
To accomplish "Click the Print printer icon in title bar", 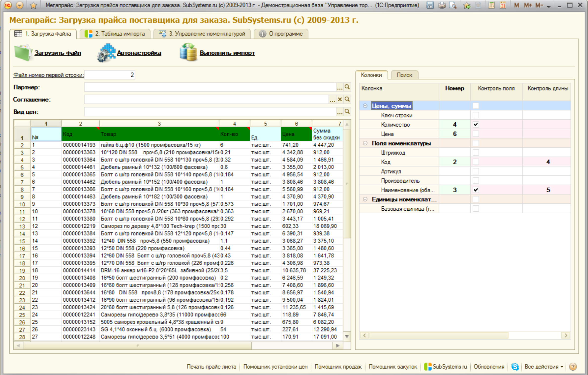I will point(442,5).
